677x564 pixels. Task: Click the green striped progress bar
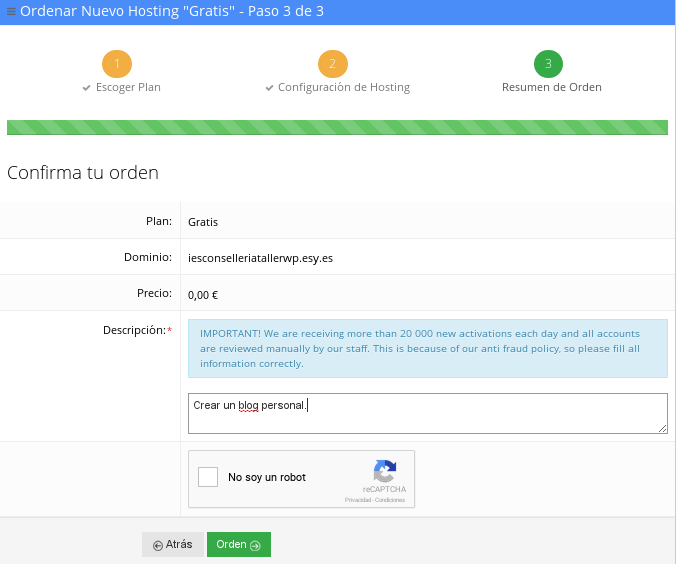[337, 127]
